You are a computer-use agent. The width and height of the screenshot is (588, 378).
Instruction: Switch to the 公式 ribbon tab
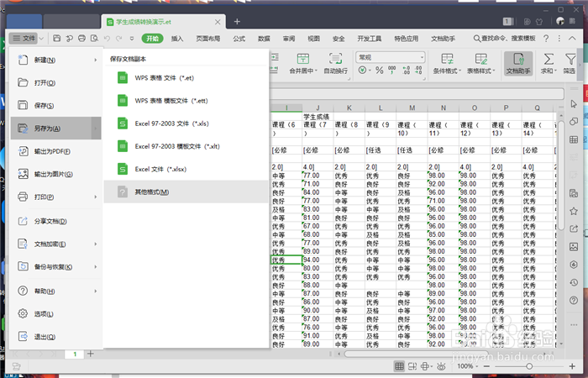coord(239,39)
